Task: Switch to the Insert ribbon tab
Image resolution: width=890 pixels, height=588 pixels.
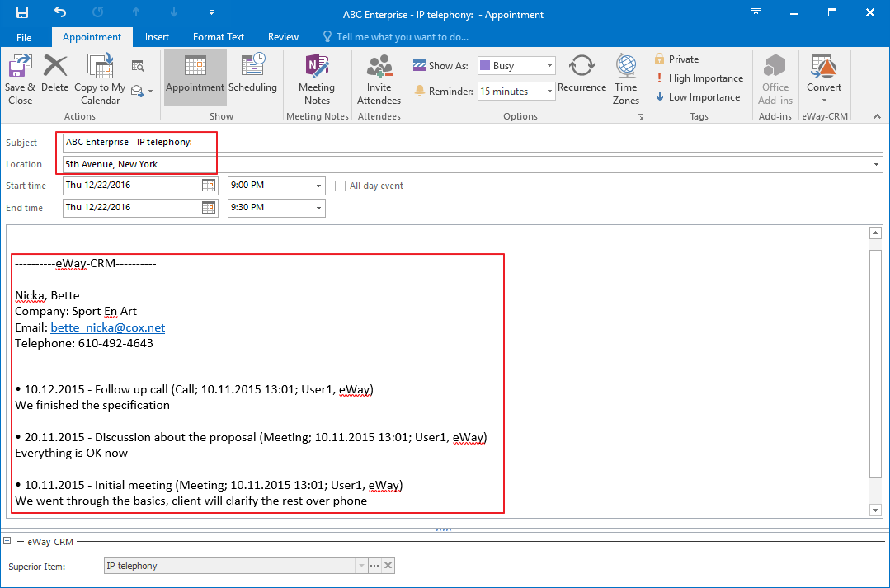Action: coord(157,37)
